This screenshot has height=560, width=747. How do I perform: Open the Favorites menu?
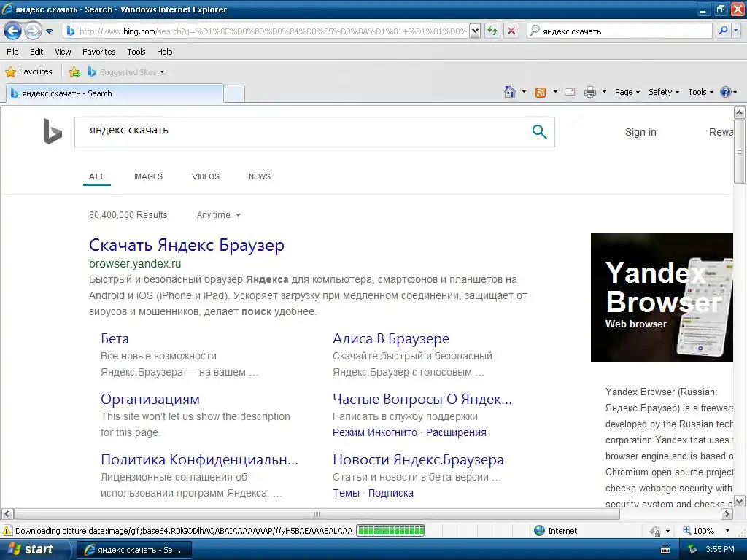point(99,52)
